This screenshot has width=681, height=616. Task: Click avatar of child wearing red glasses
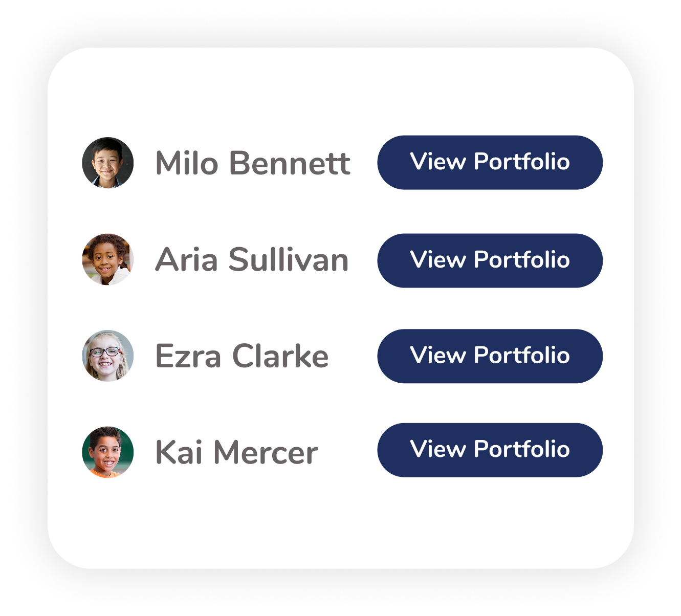107,356
